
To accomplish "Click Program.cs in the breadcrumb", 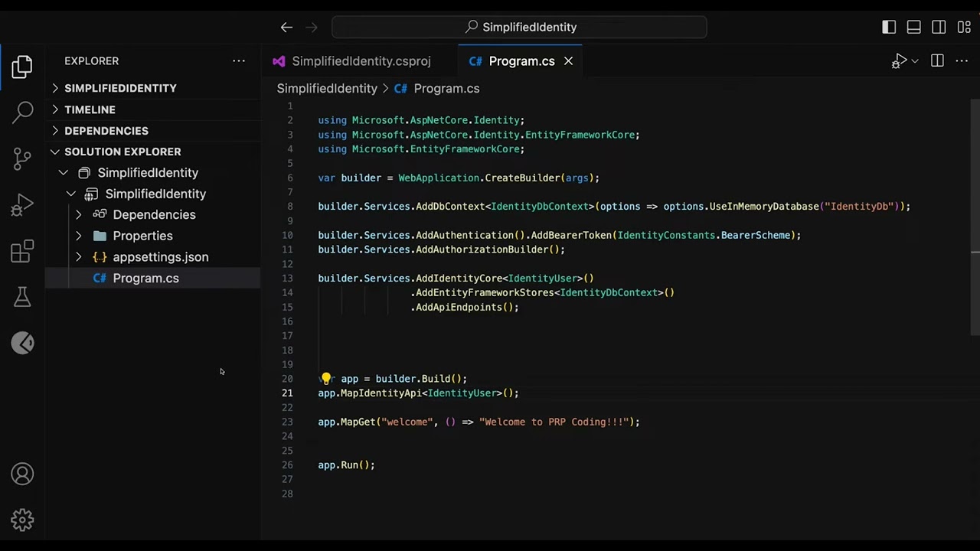I will tap(446, 88).
